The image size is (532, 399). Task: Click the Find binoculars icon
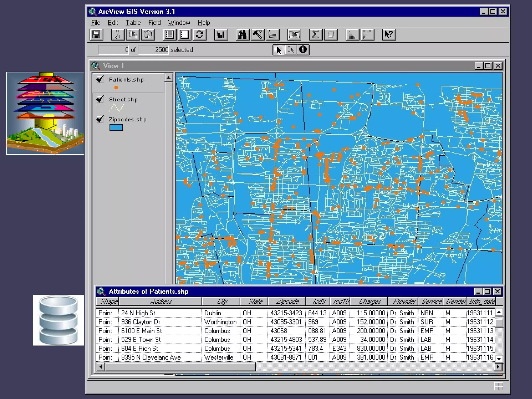(242, 35)
